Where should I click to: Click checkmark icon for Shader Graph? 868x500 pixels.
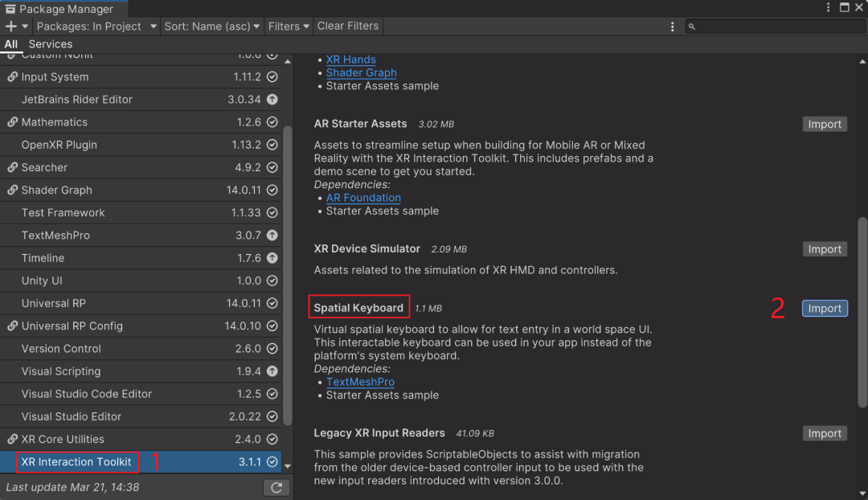[272, 191]
